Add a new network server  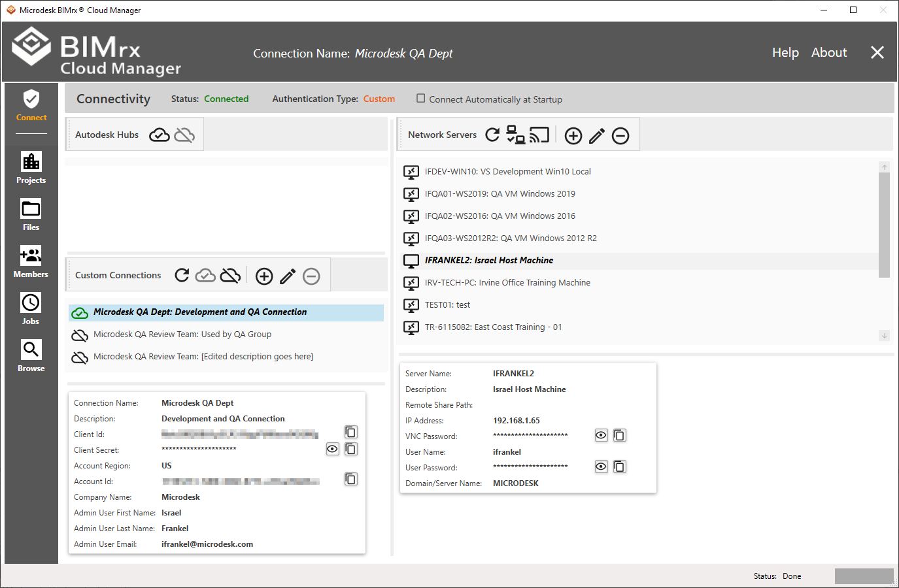[573, 135]
